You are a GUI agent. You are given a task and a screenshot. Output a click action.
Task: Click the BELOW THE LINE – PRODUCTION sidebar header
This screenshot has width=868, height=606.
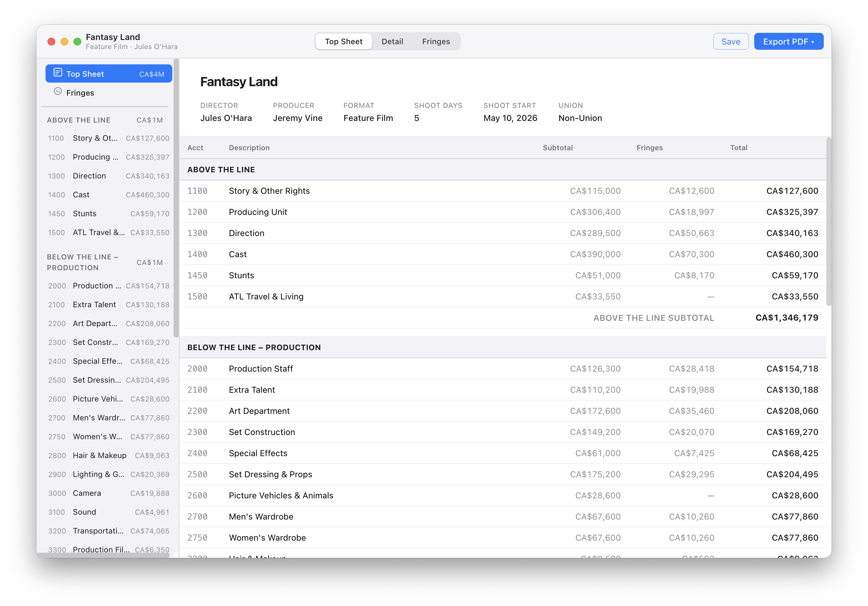coord(105,262)
